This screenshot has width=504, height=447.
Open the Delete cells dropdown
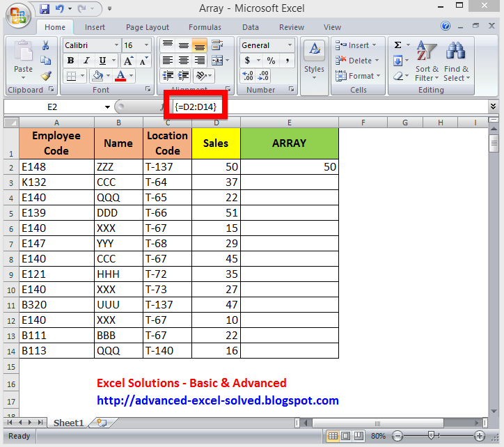click(357, 61)
